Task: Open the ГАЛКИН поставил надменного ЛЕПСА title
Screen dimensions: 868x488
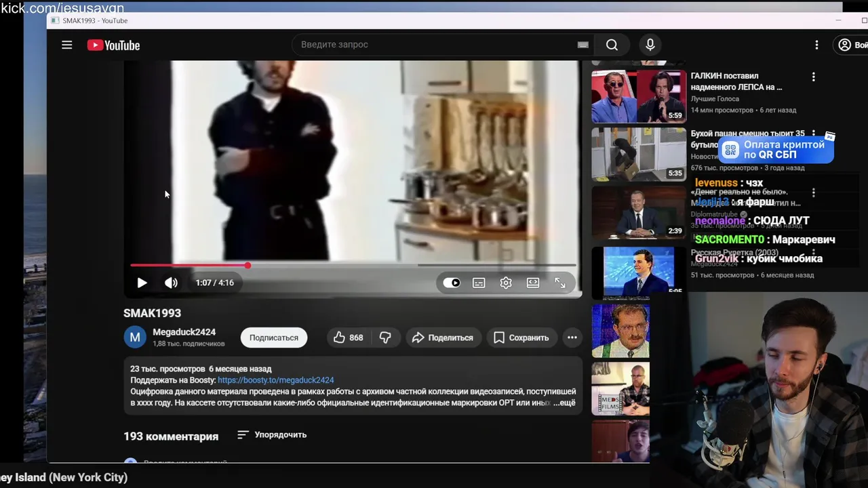Action: pyautogui.click(x=736, y=81)
